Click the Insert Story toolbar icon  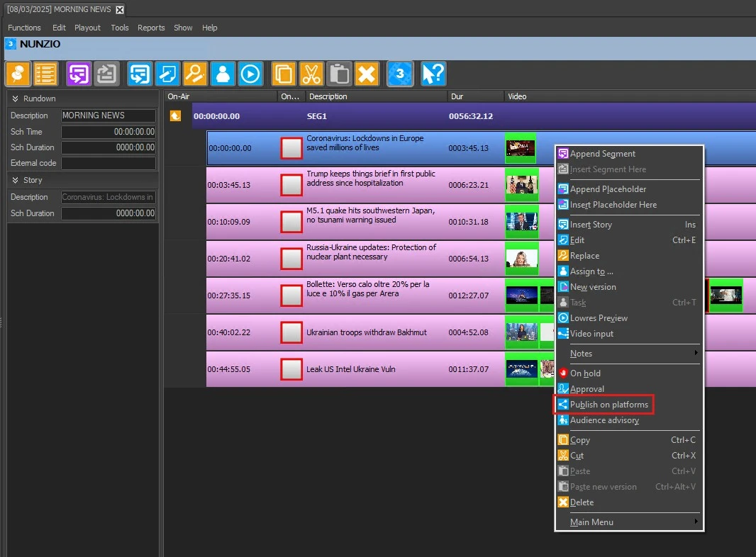pos(140,74)
